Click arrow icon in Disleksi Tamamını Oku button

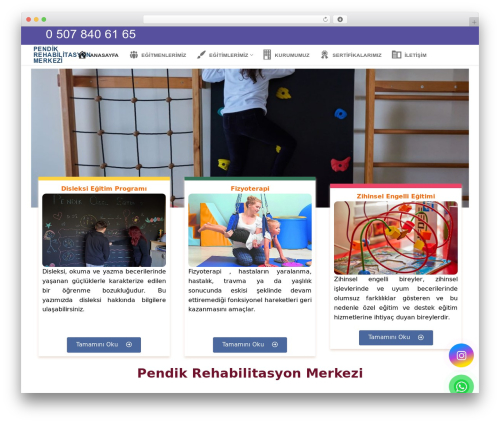[x=129, y=345]
